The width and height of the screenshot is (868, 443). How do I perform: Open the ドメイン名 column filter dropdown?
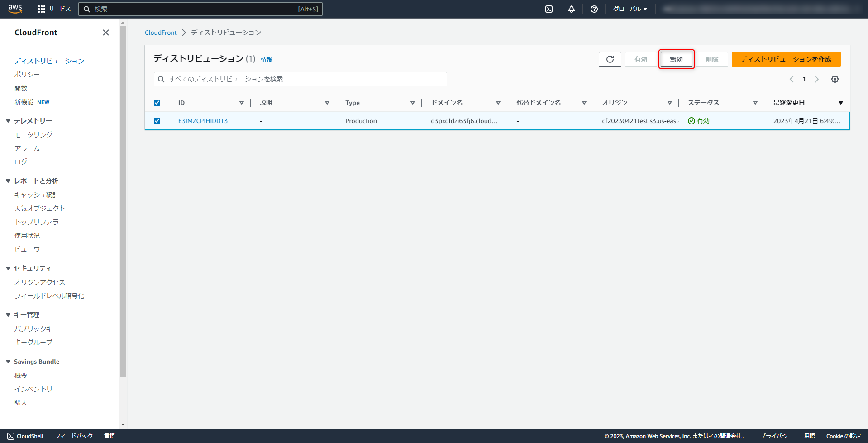click(498, 103)
